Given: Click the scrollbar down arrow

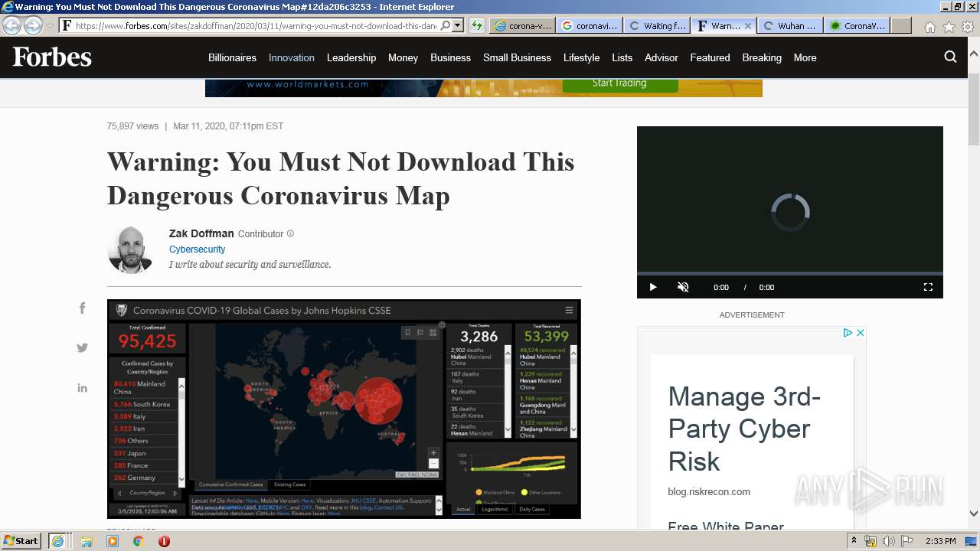Looking at the screenshot, I should pos(973,514).
